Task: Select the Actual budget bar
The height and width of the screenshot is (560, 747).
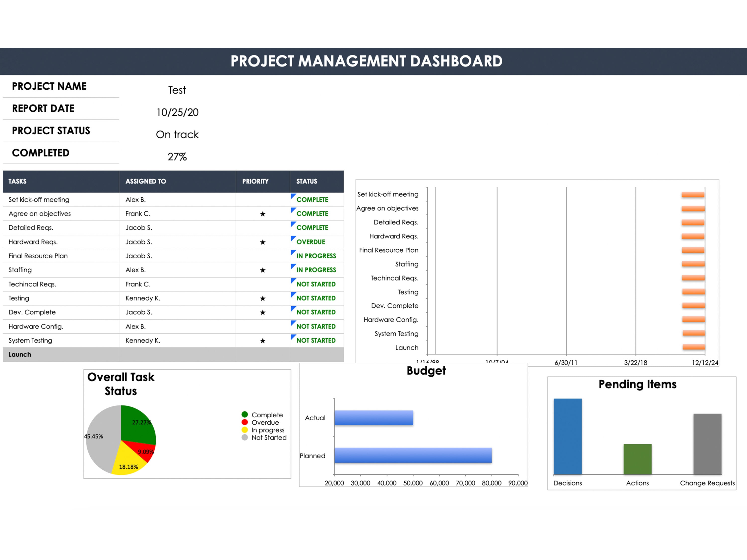Action: 373,418
